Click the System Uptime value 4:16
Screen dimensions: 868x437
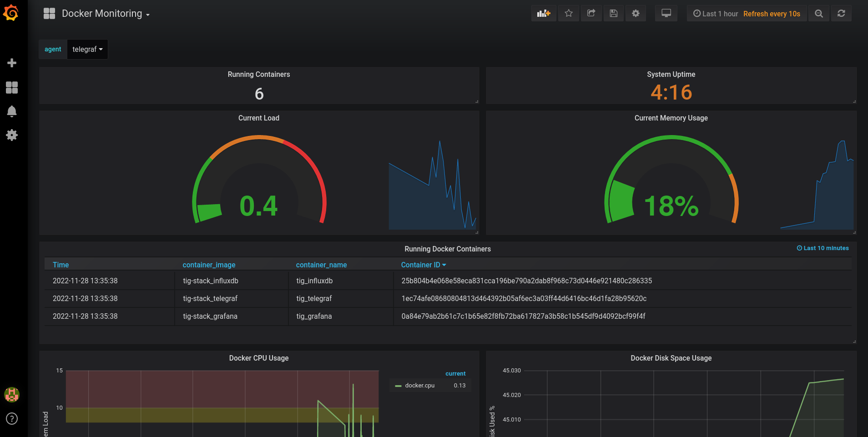(x=671, y=92)
